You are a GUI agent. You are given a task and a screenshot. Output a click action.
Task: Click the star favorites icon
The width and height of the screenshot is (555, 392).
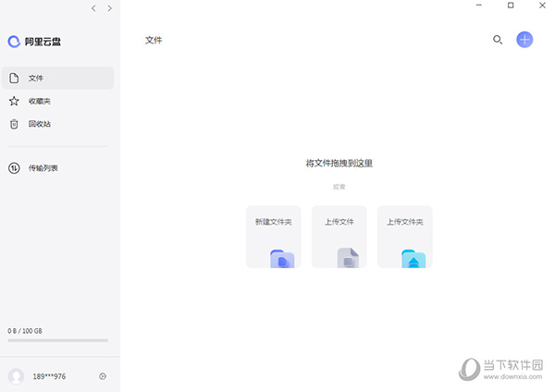(14, 101)
